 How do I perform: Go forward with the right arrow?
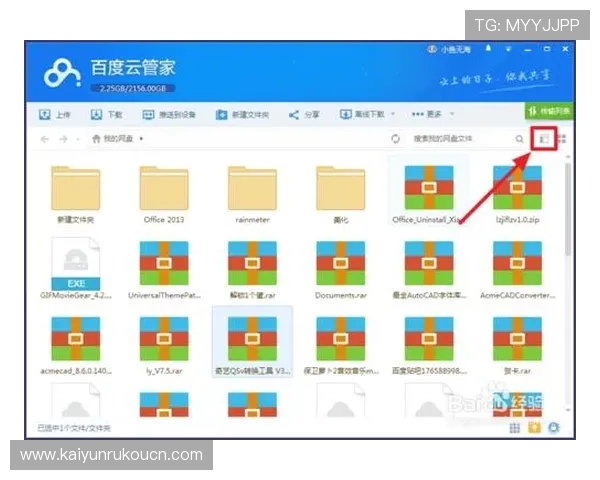coord(64,139)
